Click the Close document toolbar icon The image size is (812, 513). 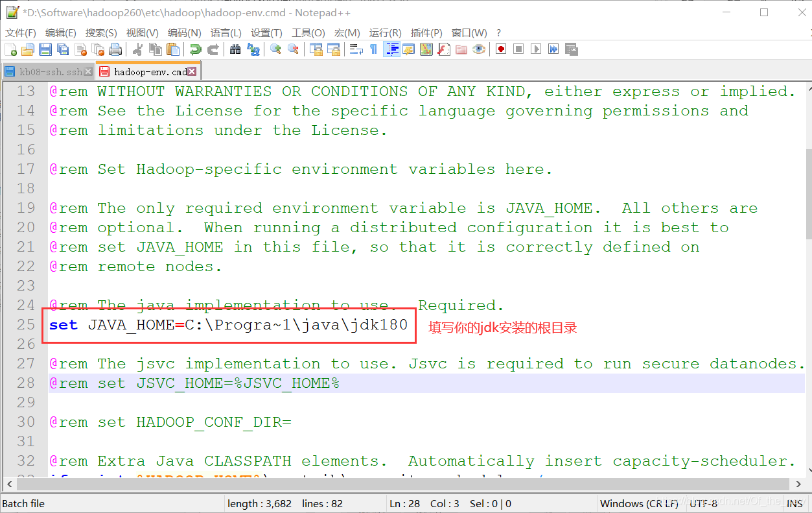[x=80, y=49]
